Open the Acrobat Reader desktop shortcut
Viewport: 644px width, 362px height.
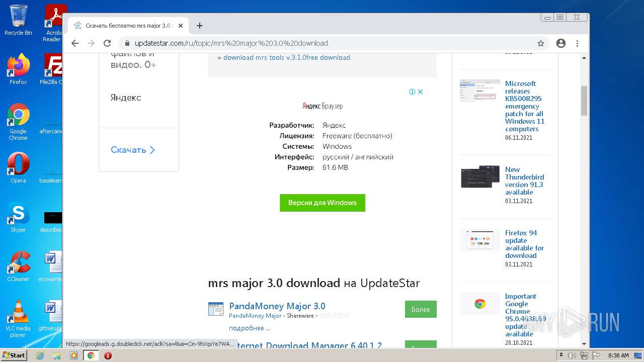tap(54, 23)
